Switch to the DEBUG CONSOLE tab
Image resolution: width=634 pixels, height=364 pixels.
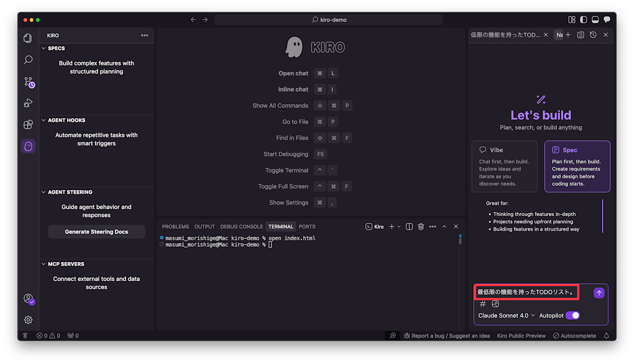click(x=241, y=227)
